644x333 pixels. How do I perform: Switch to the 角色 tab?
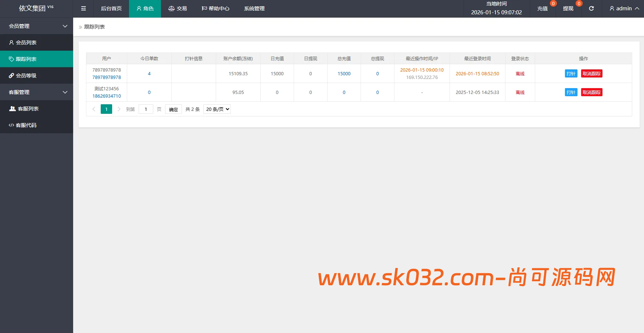145,8
